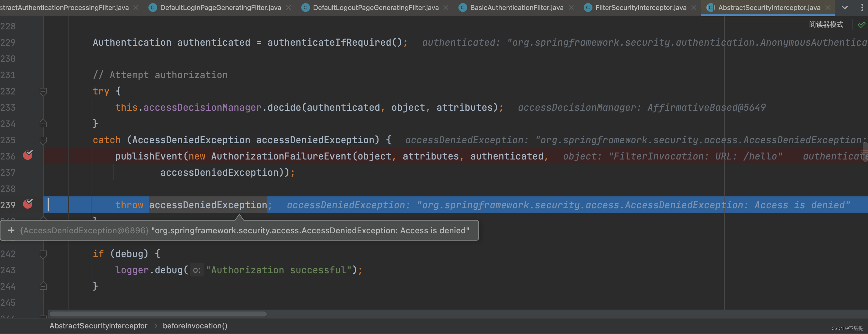Open editor tab options menu (three dots)
Viewport: 868px width, 334px height.
point(862,8)
